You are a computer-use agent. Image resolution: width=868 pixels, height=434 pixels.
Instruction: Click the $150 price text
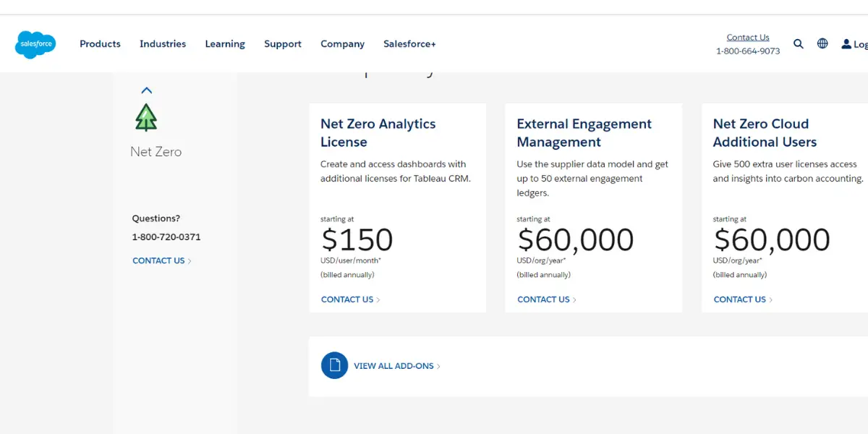[357, 239]
